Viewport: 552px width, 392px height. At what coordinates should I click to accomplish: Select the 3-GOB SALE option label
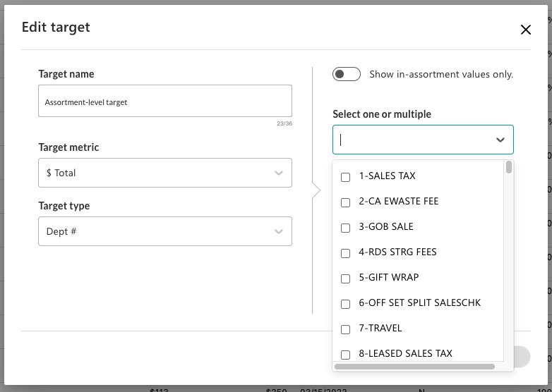click(x=386, y=226)
